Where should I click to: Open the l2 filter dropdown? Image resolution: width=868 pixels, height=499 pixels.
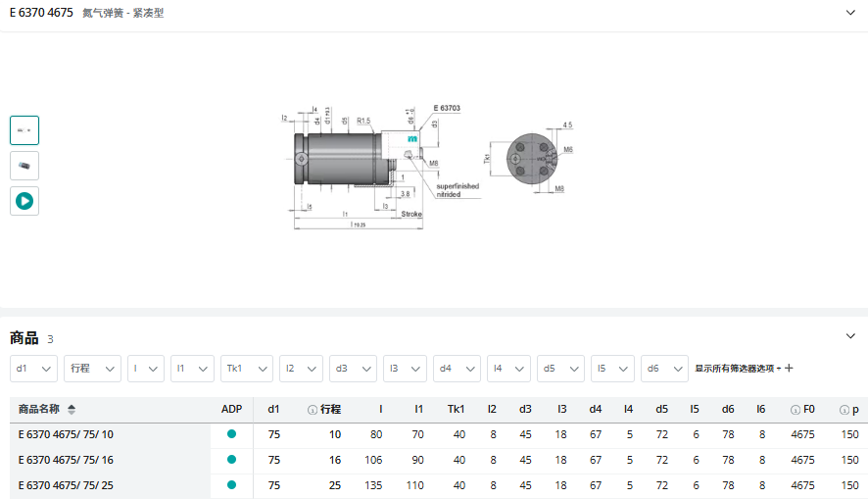(x=301, y=369)
